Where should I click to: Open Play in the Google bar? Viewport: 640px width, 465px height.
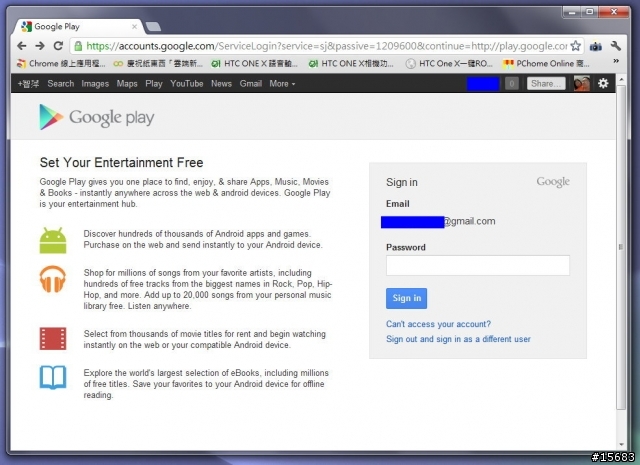pyautogui.click(x=154, y=83)
